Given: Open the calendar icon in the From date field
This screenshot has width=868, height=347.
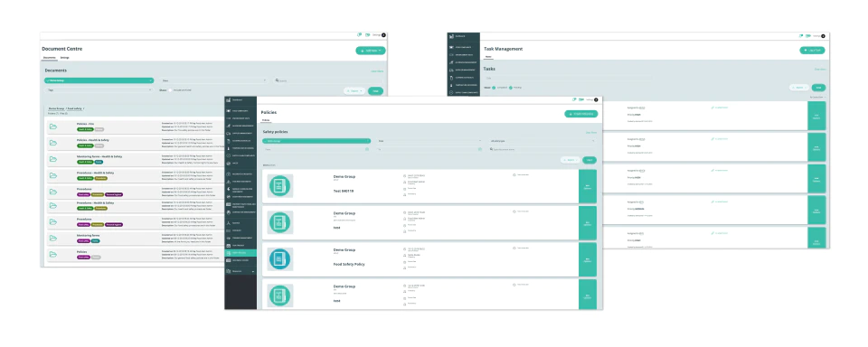Looking at the screenshot, I should click(367, 149).
